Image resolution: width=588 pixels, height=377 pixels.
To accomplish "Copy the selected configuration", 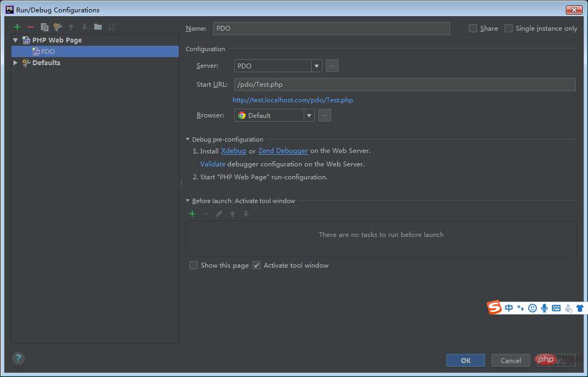I will [x=44, y=27].
